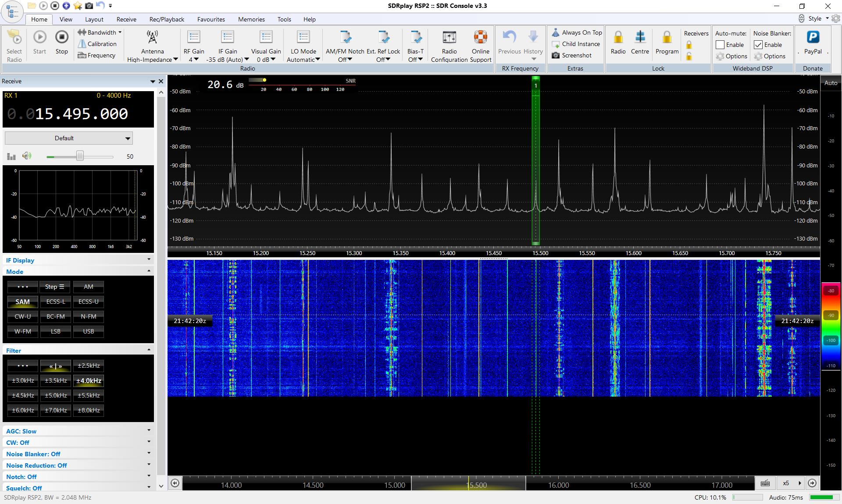
Task: Switch to the Favourites tab
Action: click(x=211, y=19)
